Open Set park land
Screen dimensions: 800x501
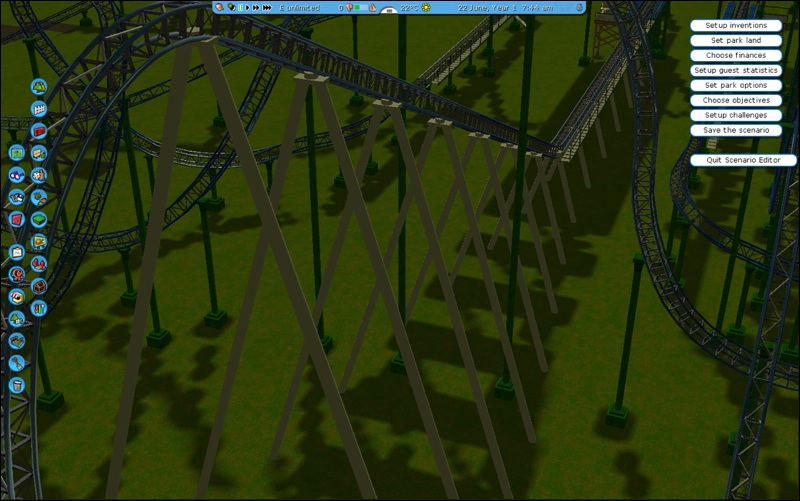point(736,40)
